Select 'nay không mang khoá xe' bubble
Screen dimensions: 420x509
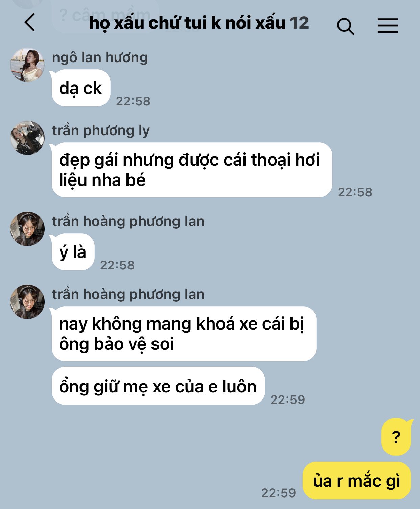click(184, 334)
